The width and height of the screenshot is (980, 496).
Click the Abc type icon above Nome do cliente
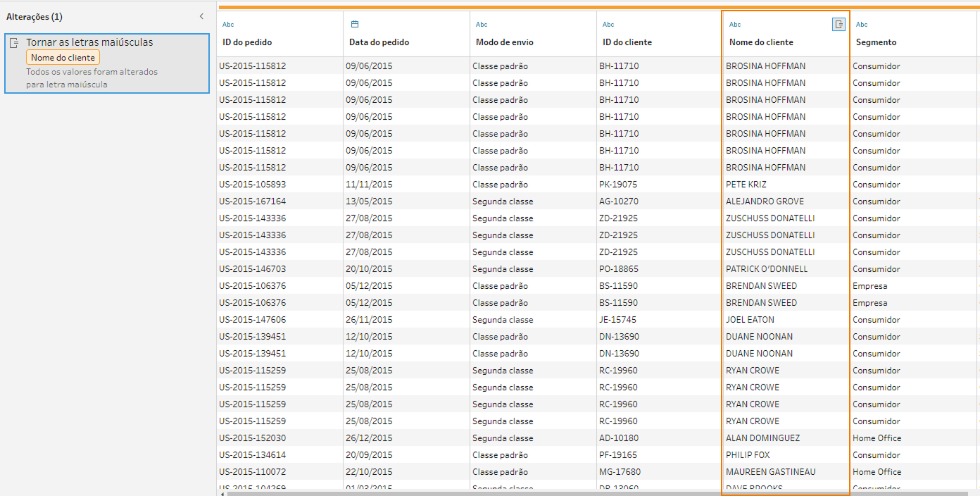pos(735,25)
